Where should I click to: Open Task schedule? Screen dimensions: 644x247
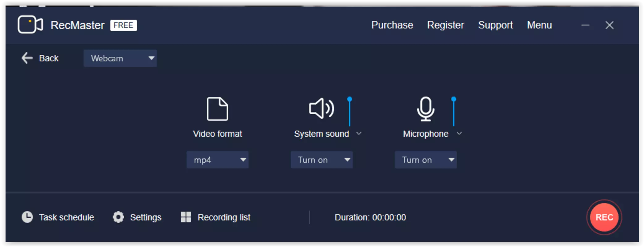click(x=66, y=217)
